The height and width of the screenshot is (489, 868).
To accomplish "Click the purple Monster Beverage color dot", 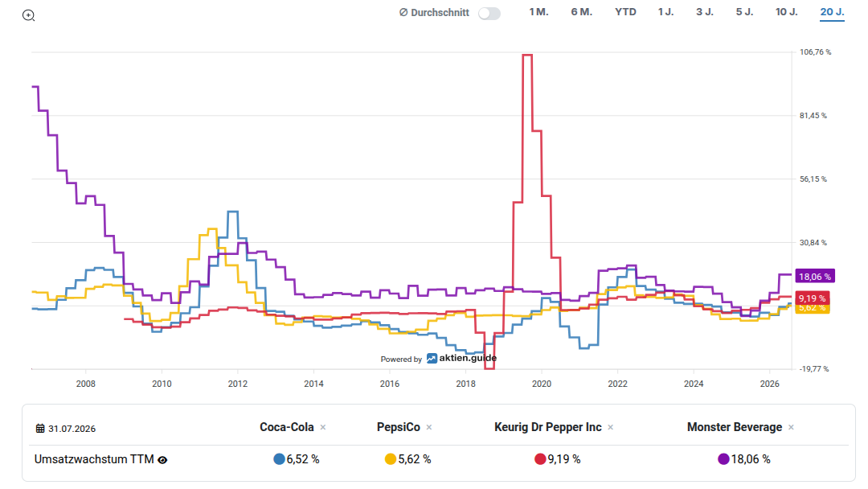I will pos(723,459).
